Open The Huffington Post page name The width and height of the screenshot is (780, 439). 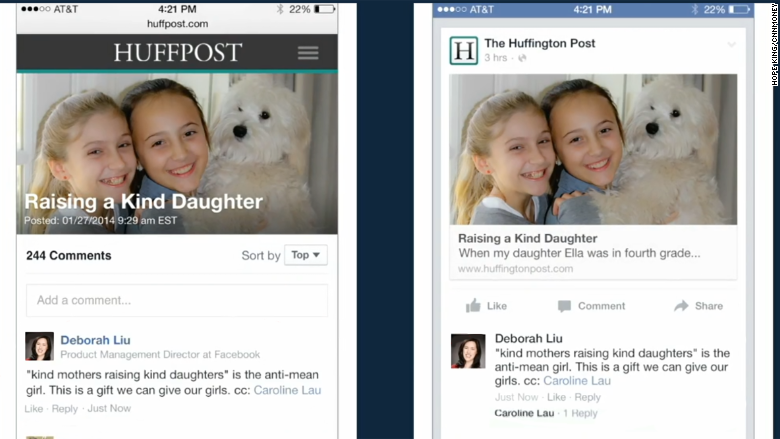[540, 43]
